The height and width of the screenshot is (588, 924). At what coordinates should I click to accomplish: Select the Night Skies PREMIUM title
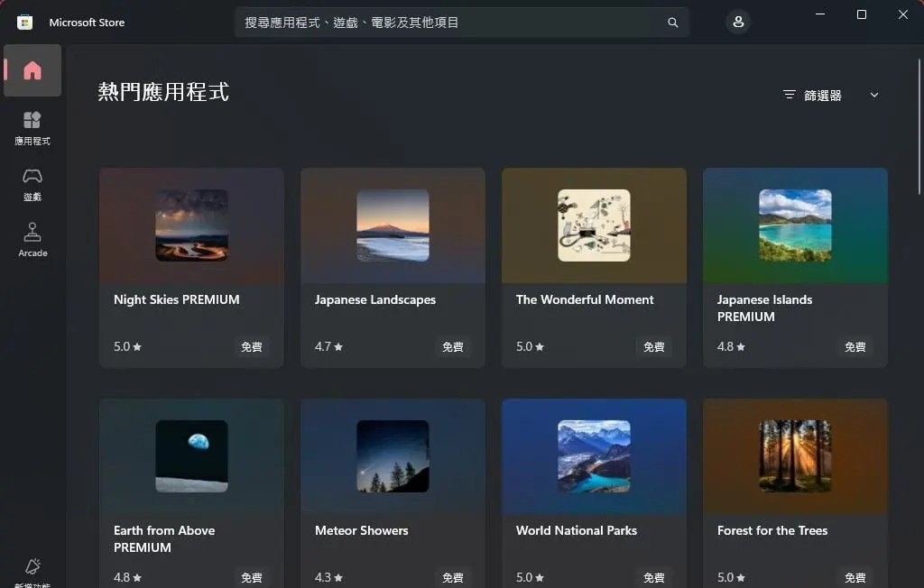pos(177,299)
